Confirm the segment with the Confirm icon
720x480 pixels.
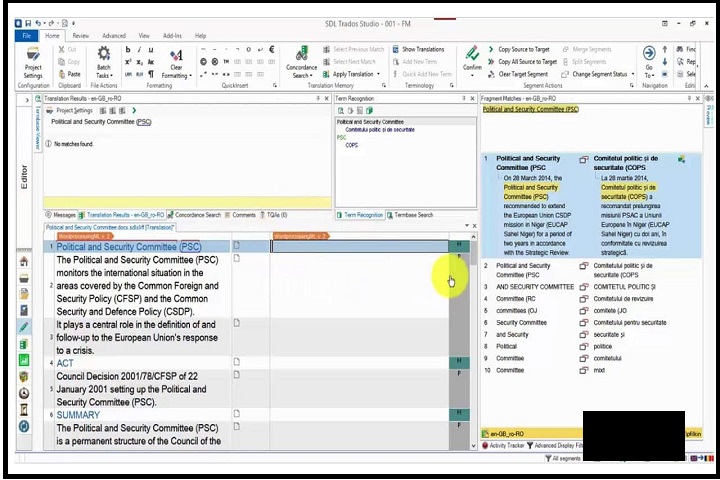pyautogui.click(x=472, y=58)
